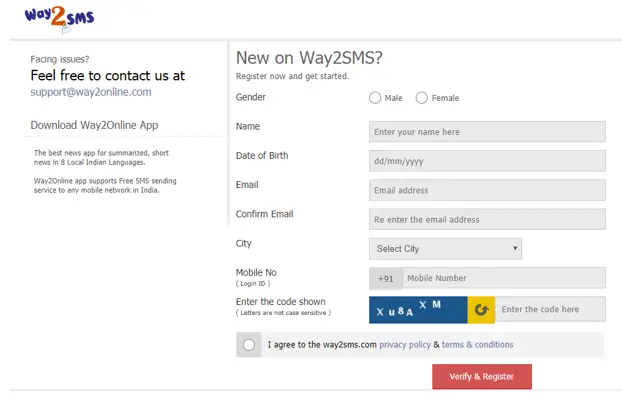Focus the Date of Birth field

tap(487, 161)
